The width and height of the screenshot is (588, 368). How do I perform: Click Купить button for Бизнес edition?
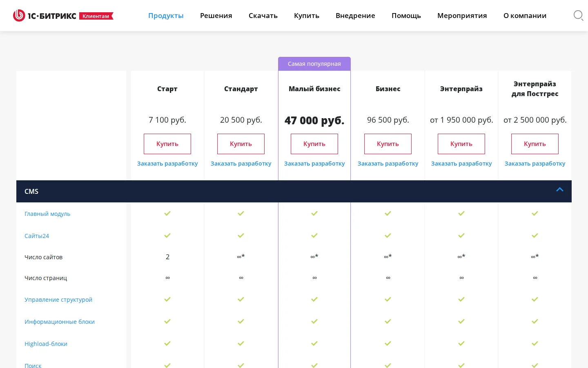click(388, 144)
